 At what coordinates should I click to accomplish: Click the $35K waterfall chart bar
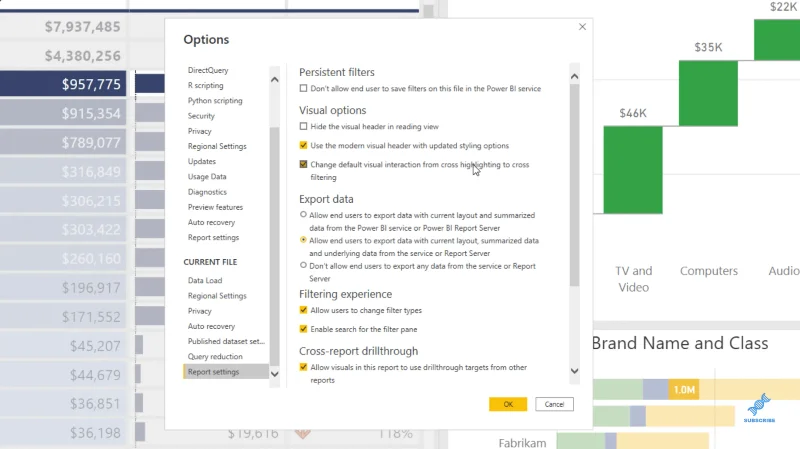coord(708,93)
